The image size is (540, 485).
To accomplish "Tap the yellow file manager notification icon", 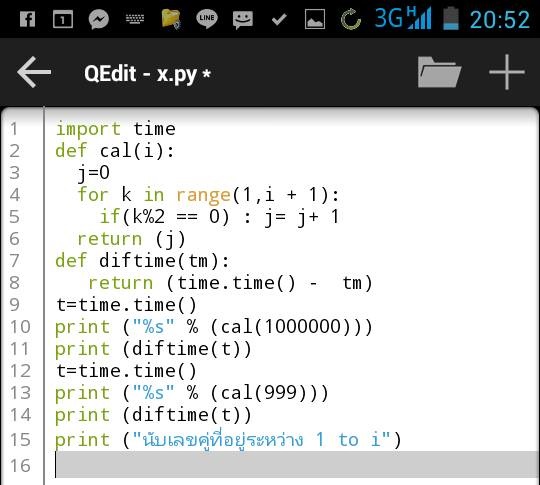I will [171, 19].
